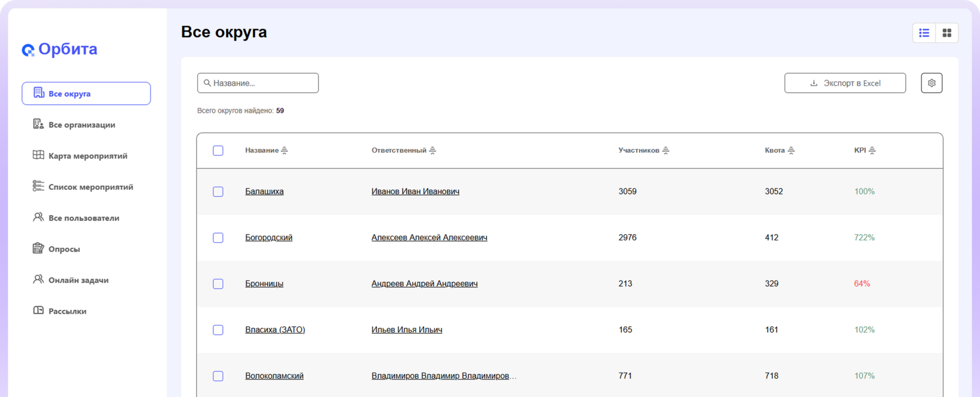This screenshot has width=980, height=397.
Task: Click the Все округа page heading
Action: 224,32
